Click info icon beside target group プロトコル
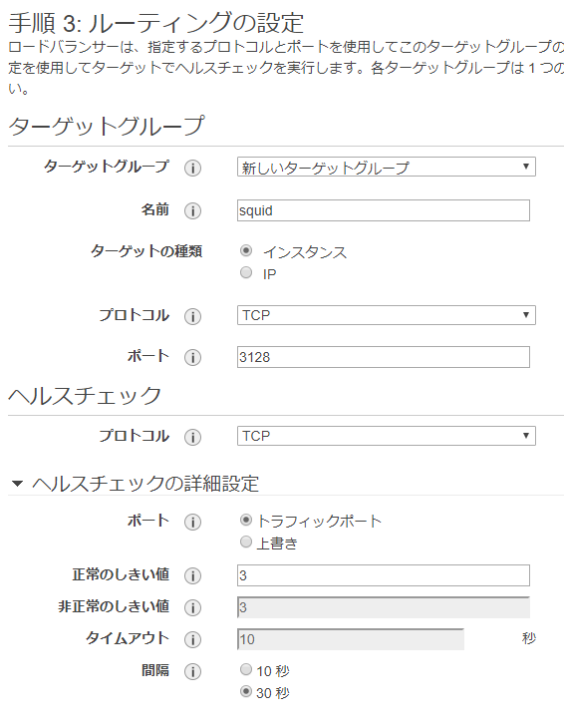 coord(192,317)
